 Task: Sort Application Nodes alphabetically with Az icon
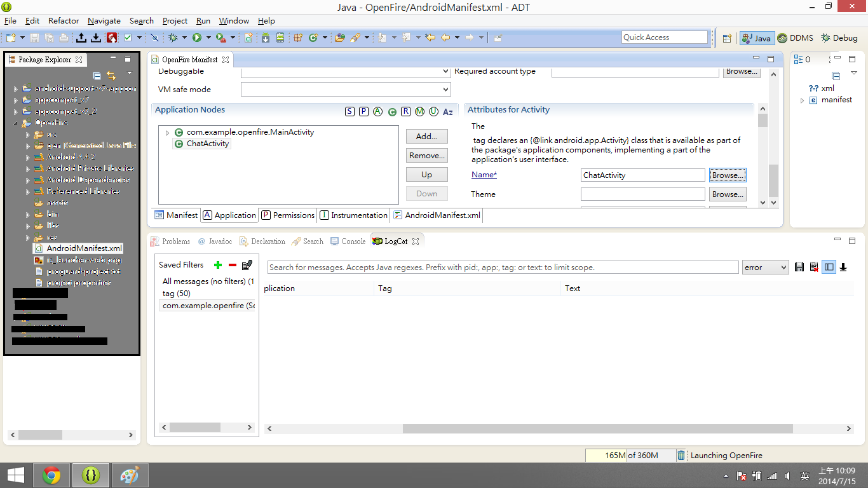pyautogui.click(x=448, y=112)
